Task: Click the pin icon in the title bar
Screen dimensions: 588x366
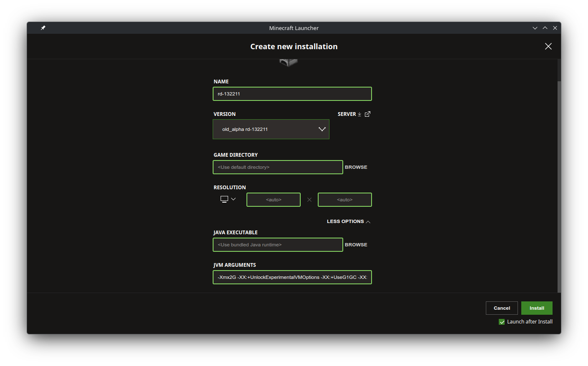Action: point(43,28)
